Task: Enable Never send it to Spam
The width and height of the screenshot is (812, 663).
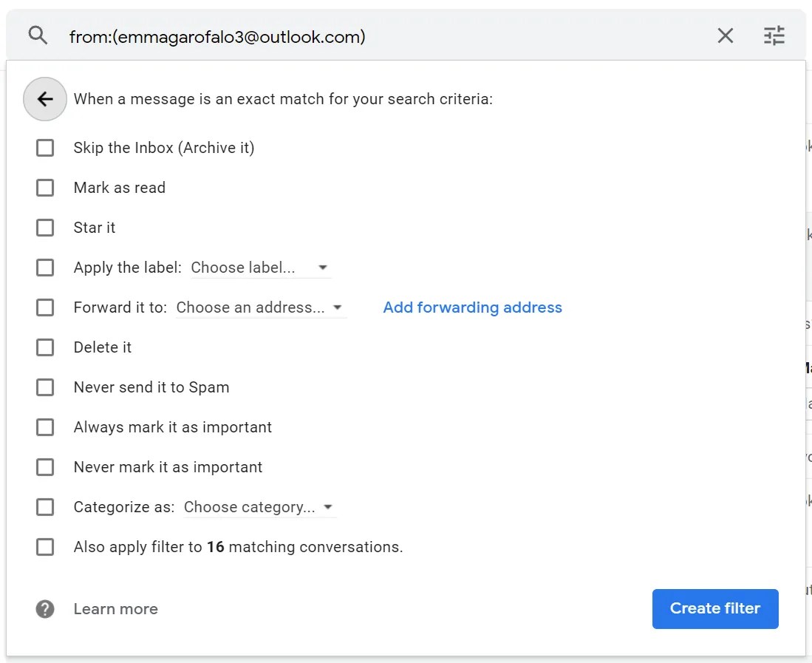Action: 44,387
